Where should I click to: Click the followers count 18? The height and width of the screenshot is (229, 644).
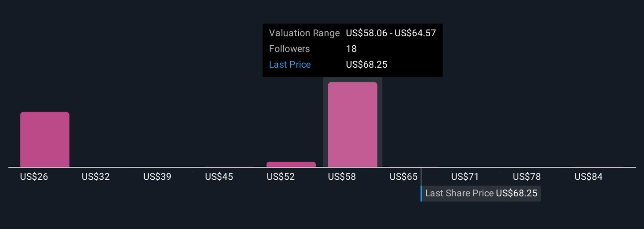[351, 49]
